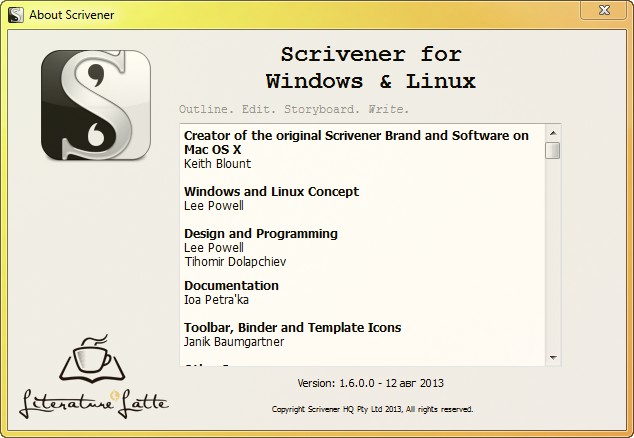Screen dimensions: 634x438
Task: Click the name Janik Baumgartner
Action: tap(234, 342)
